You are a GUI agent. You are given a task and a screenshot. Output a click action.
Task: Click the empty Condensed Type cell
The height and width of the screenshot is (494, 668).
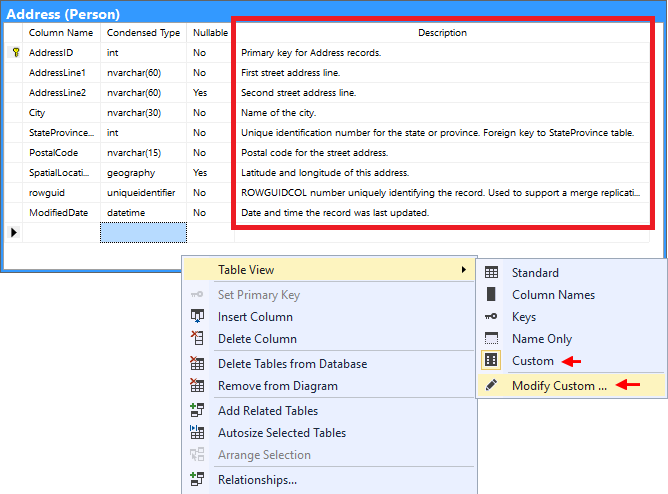[x=143, y=232]
